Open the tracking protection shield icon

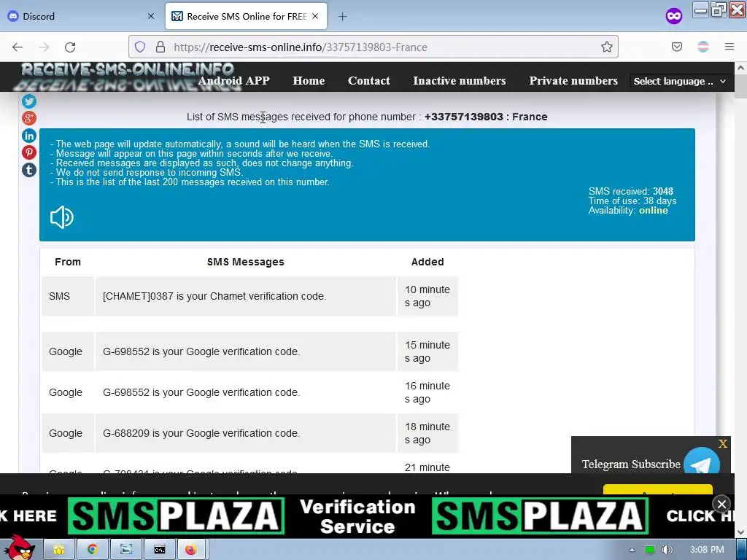pos(140,47)
